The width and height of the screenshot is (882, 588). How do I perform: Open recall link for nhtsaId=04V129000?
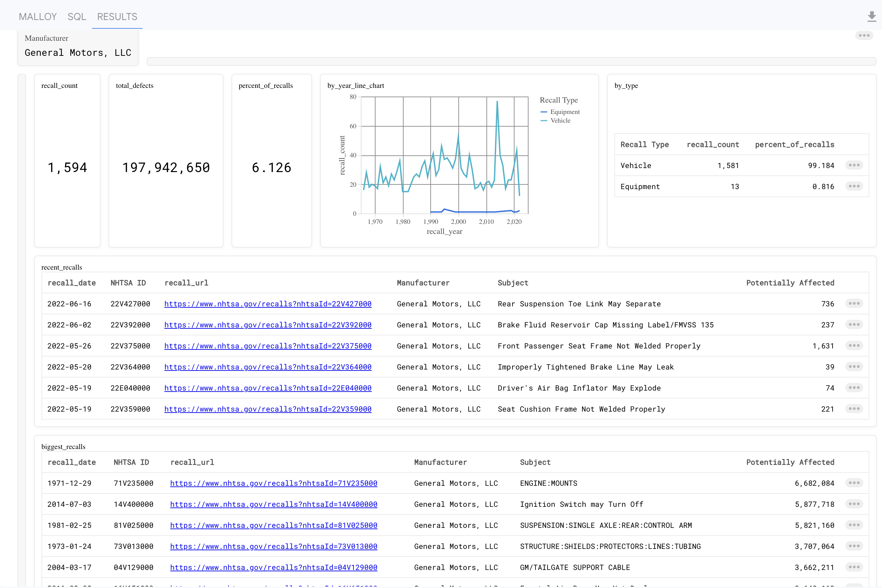point(274,567)
